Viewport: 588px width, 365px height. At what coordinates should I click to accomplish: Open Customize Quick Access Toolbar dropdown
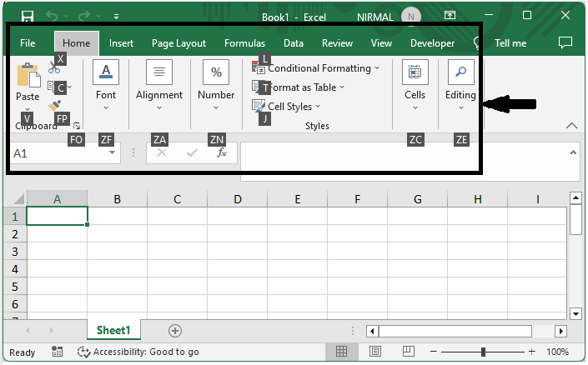pos(116,17)
